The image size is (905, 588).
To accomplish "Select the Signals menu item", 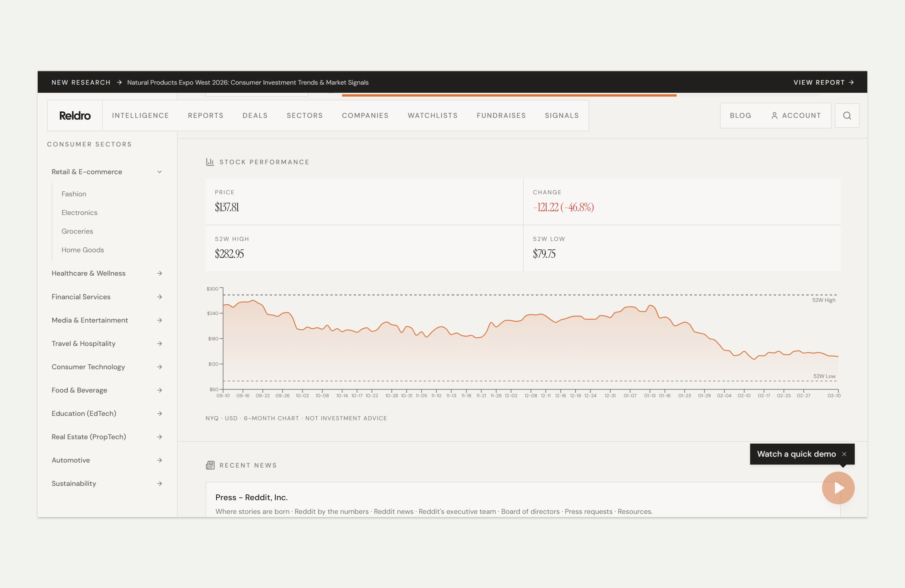I will point(562,115).
